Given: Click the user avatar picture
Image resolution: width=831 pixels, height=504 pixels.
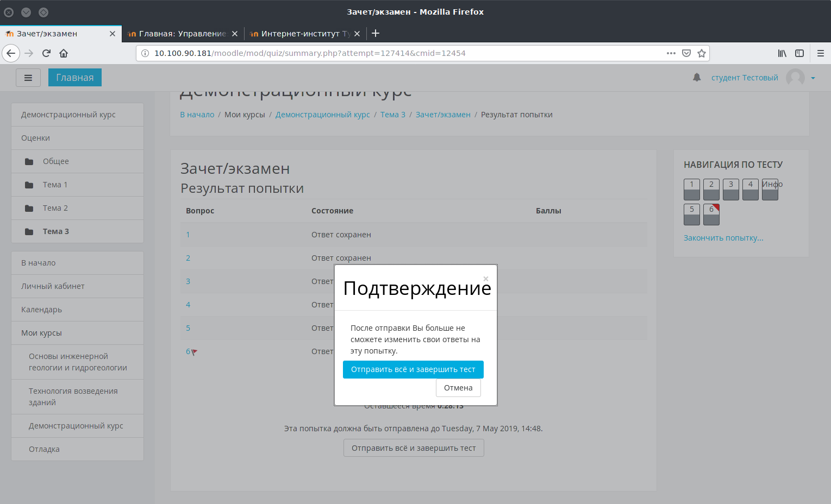Looking at the screenshot, I should point(795,78).
